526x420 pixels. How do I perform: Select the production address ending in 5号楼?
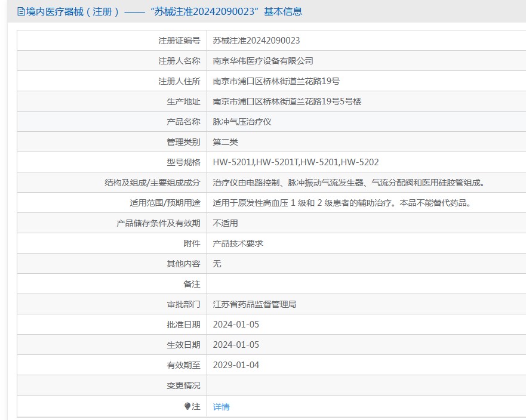tap(287, 101)
